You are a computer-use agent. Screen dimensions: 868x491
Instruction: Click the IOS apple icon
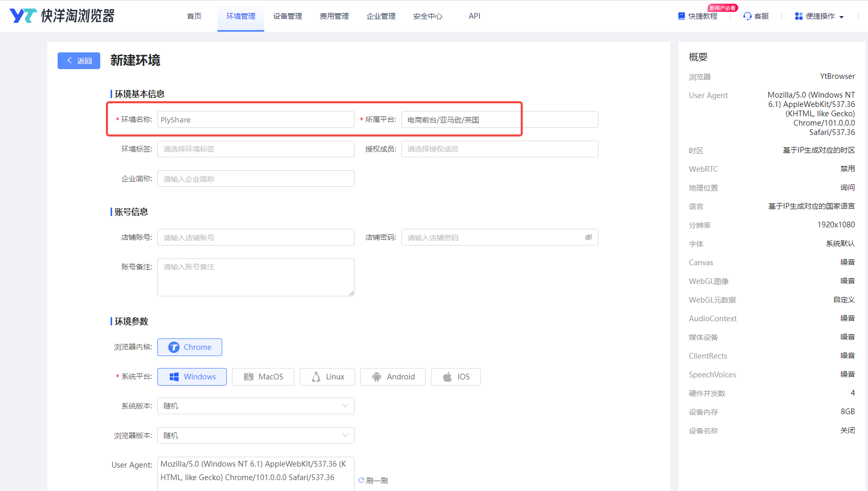click(x=447, y=377)
